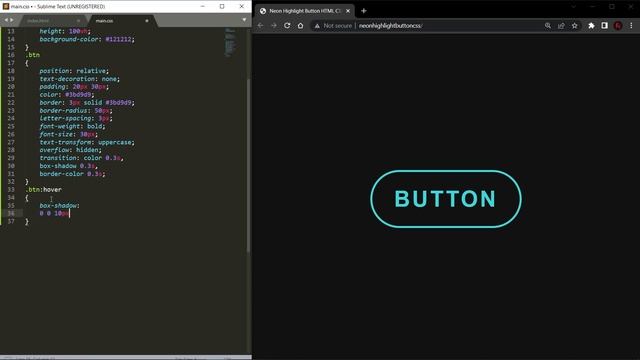The image size is (640, 360).
Task: Open a new Chrome tab
Action: point(364,11)
